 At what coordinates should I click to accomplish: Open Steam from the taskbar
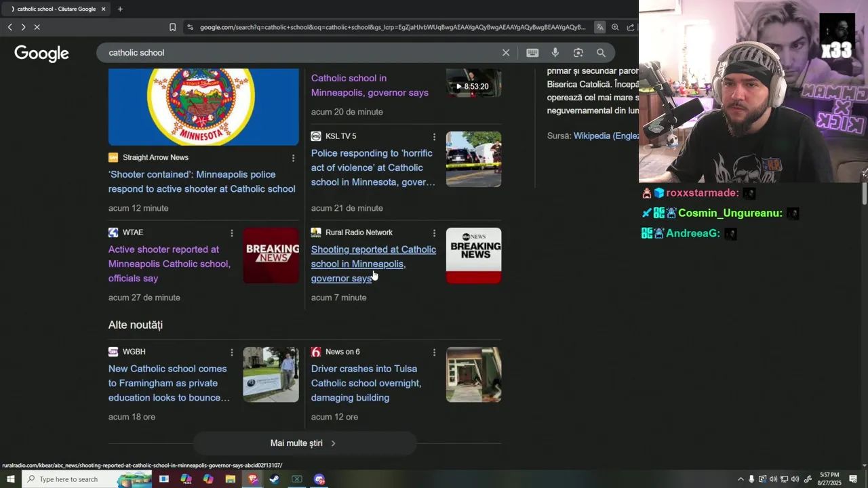pos(275,479)
